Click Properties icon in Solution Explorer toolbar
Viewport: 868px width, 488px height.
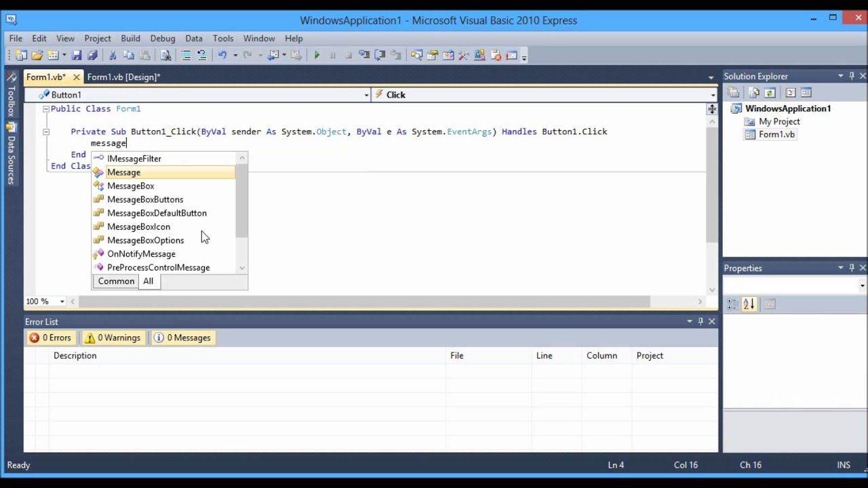click(733, 93)
